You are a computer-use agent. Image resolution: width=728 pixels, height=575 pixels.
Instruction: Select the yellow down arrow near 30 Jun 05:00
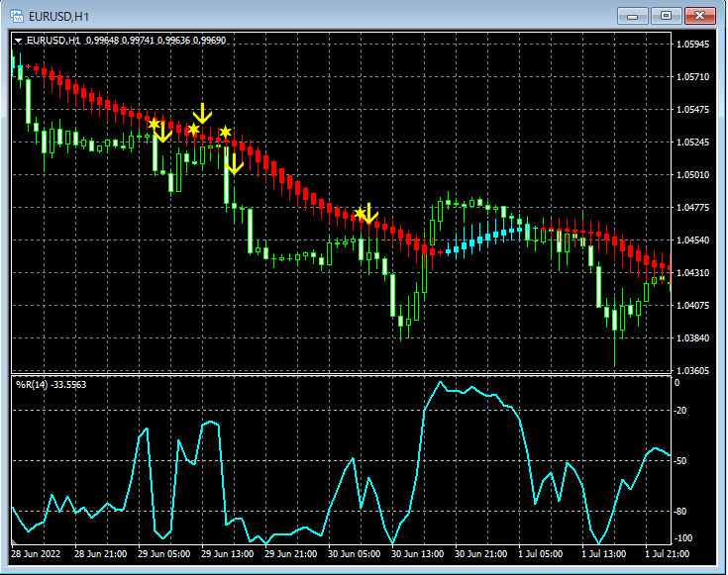[x=369, y=213]
